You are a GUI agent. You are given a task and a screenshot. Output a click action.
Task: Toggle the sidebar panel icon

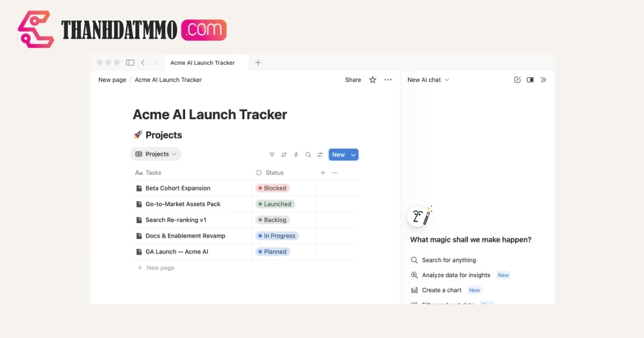coord(130,63)
